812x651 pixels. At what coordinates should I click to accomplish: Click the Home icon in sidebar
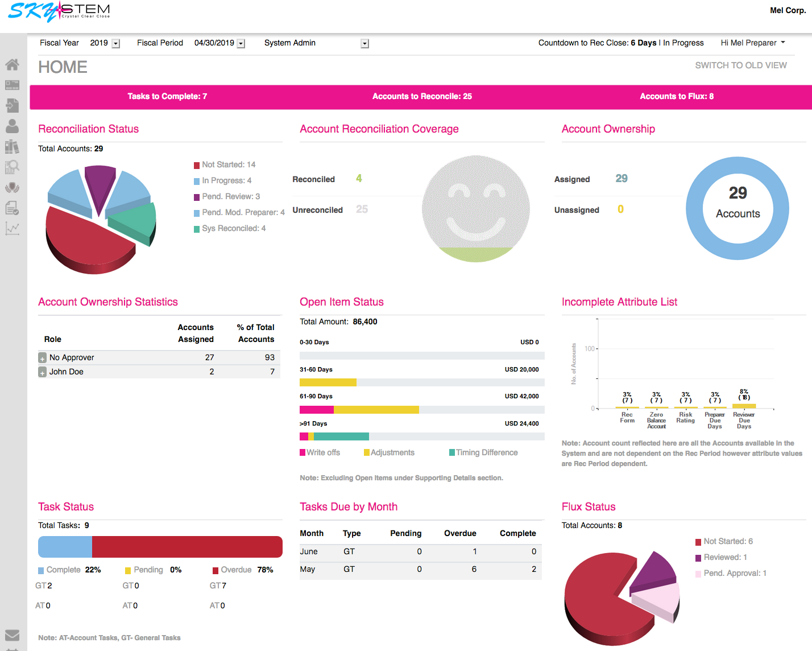(x=12, y=65)
